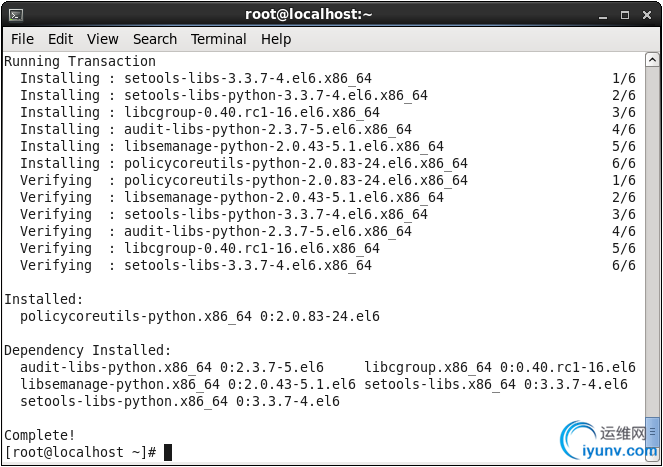Click the terminal icon in title bar

(16, 15)
